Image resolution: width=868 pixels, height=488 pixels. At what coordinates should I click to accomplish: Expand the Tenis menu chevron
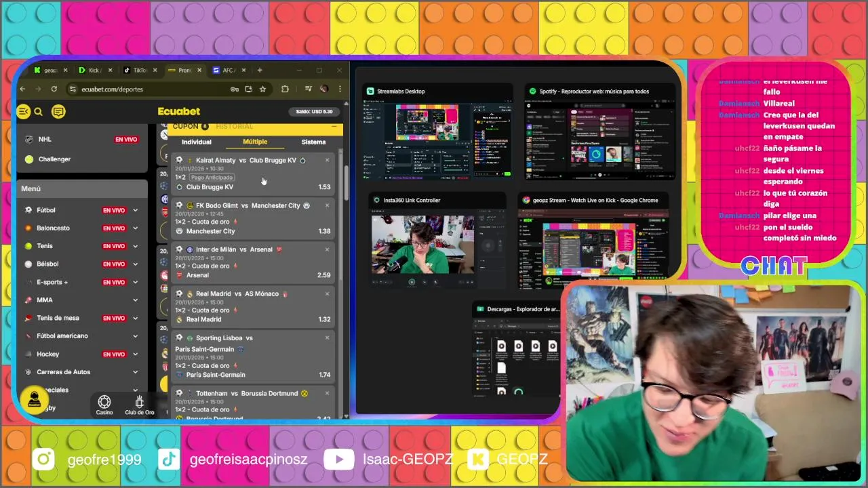coord(135,246)
